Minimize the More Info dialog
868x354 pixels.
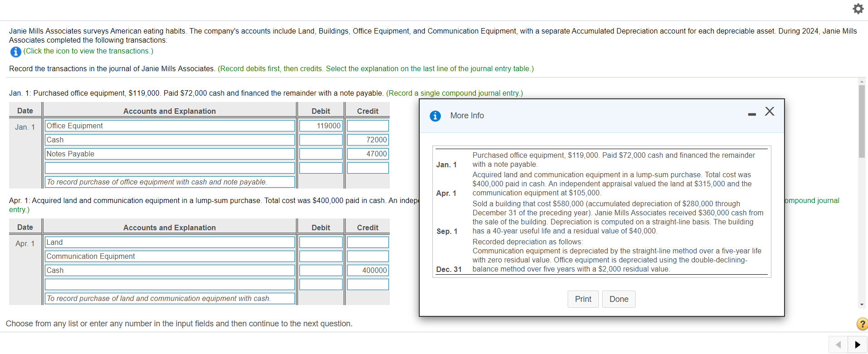point(752,114)
